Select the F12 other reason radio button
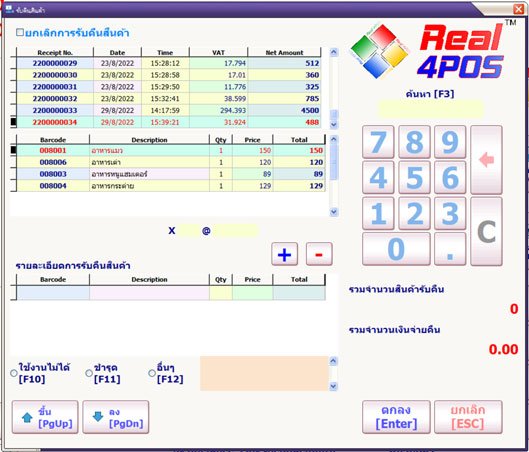 [152, 373]
